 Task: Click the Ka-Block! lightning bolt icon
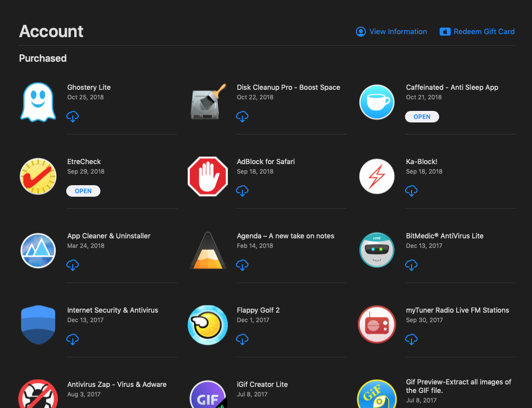[x=376, y=176]
